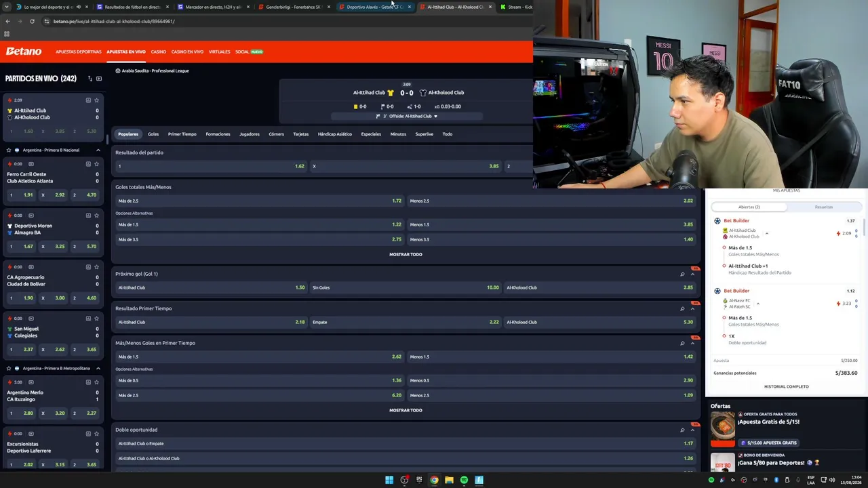
Task: Collapse the Argentina - Primera B Nacional league
Action: 98,150
